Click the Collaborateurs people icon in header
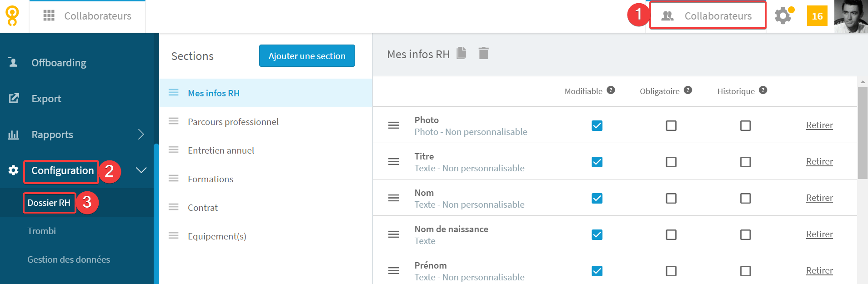The height and width of the screenshot is (284, 868). pyautogui.click(x=667, y=16)
